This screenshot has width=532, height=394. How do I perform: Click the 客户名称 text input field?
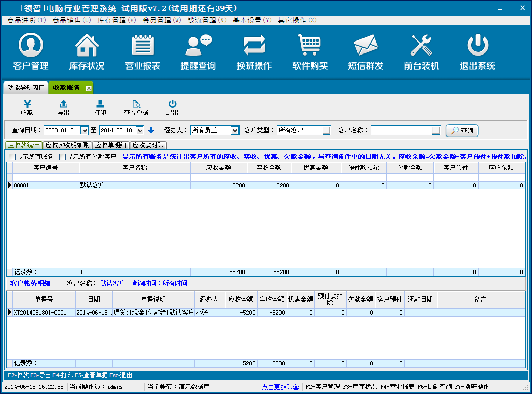(401, 130)
